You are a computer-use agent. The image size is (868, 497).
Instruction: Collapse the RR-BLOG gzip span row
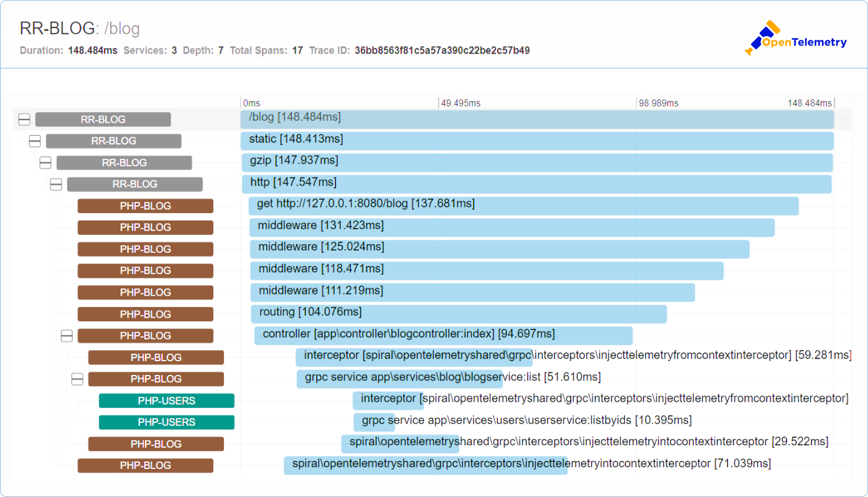pos(45,163)
